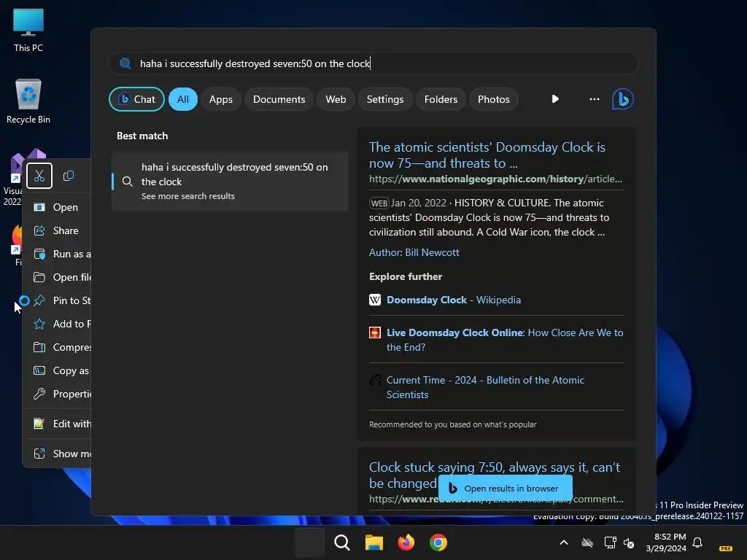747x560 pixels.
Task: Open the three-dots search options menu
Action: 594,99
